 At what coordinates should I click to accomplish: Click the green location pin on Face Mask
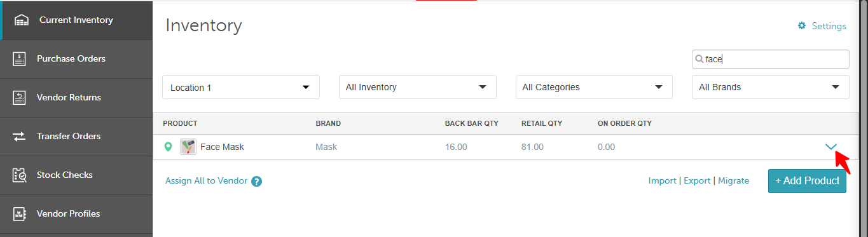click(x=168, y=147)
